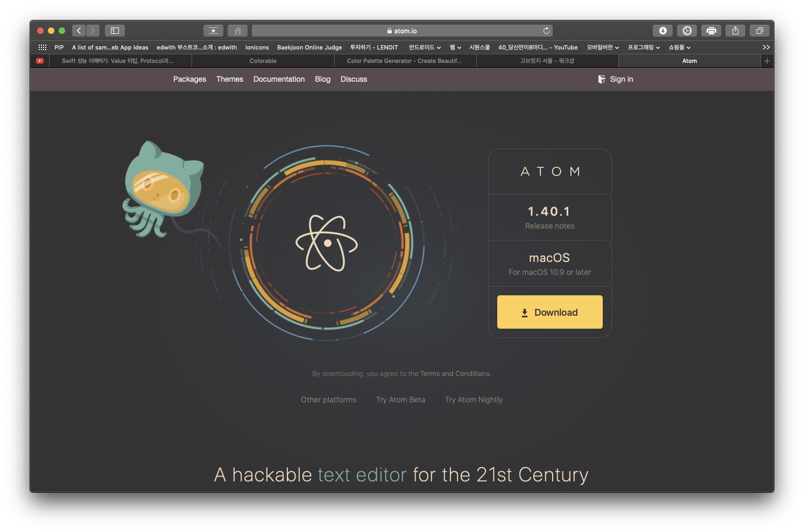Open the Discuss nav item

[354, 79]
